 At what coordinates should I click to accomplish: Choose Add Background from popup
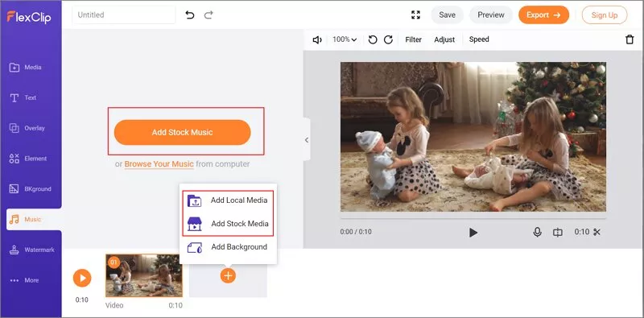[228, 247]
